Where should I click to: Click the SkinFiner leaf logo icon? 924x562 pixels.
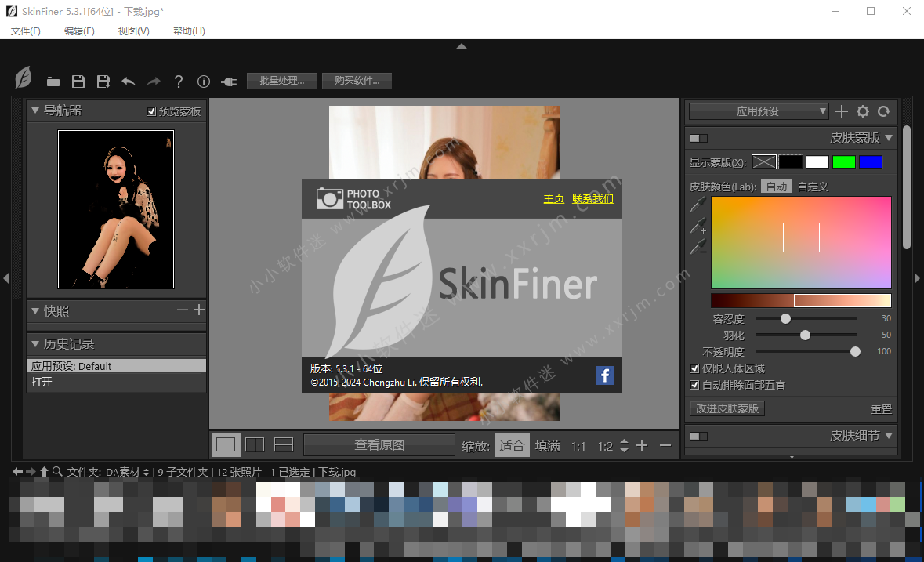click(x=23, y=78)
